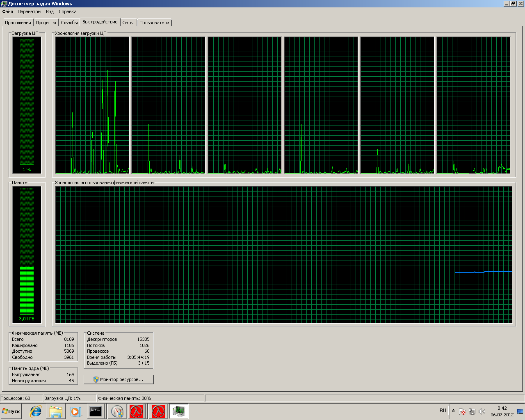
Task: Switch to the Процессы tab
Action: (46, 23)
